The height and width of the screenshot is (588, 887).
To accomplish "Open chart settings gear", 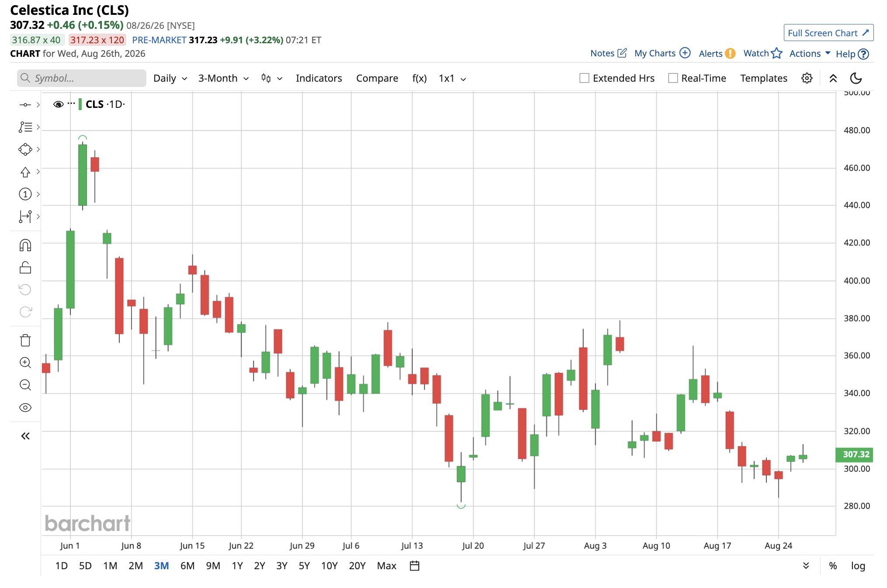I will [807, 78].
